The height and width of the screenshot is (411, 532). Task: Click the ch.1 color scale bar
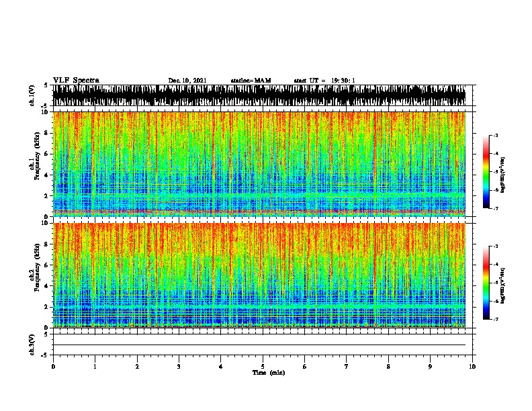tap(486, 172)
